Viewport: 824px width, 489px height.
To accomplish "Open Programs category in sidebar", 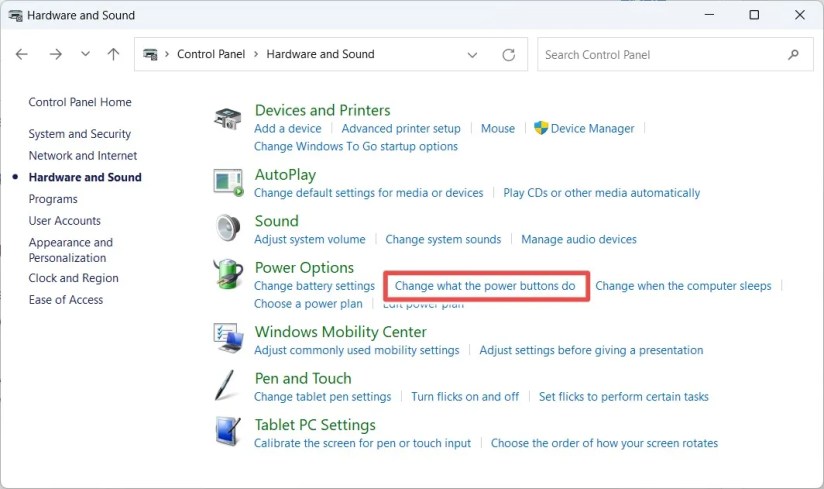I will pyautogui.click(x=53, y=199).
